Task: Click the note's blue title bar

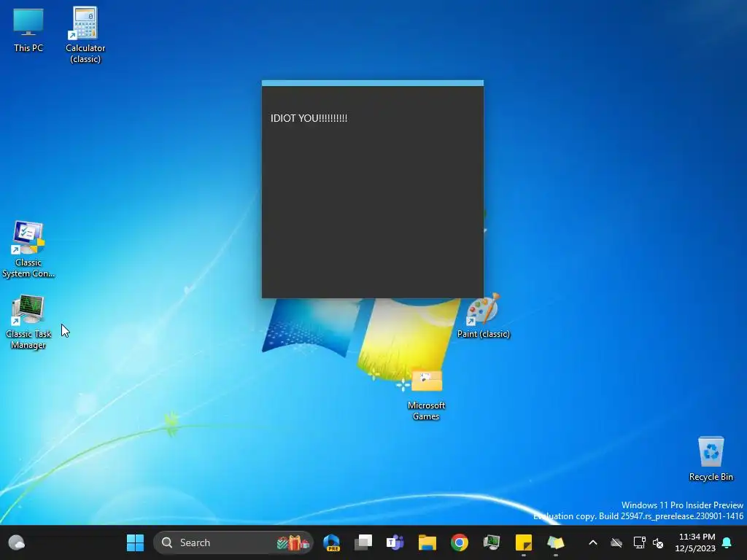Action: point(373,83)
